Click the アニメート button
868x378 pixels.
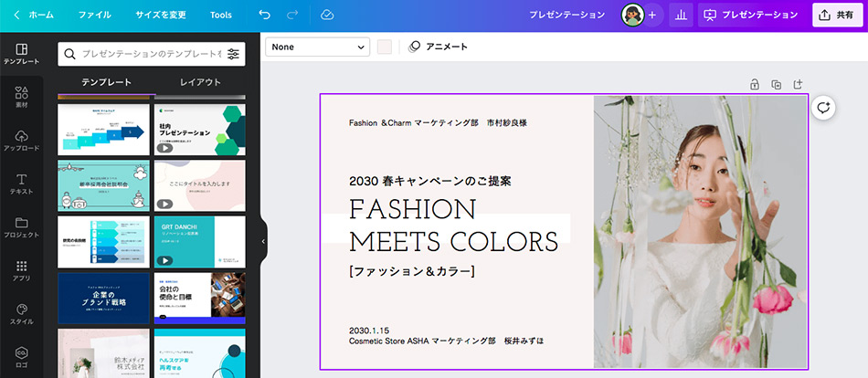(x=438, y=47)
